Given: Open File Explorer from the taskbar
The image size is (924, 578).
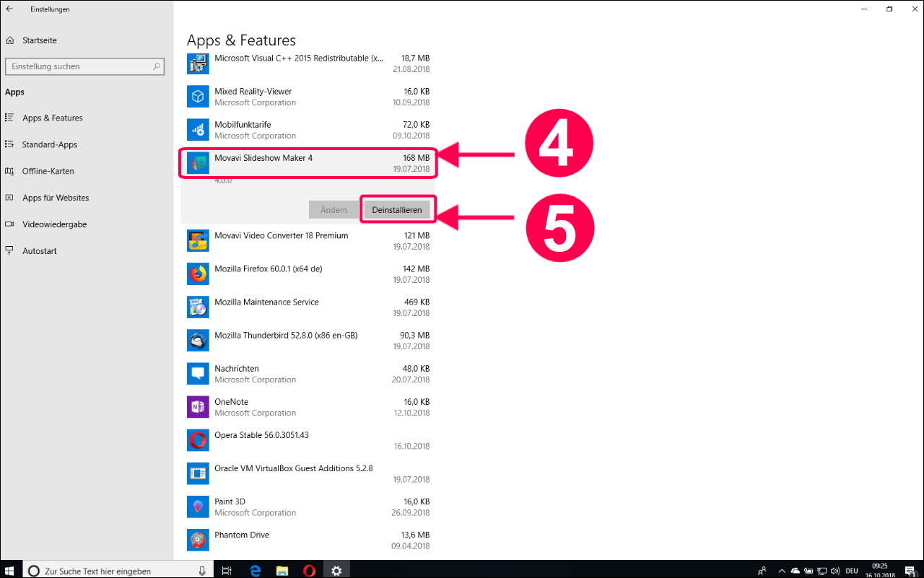Looking at the screenshot, I should pos(282,570).
